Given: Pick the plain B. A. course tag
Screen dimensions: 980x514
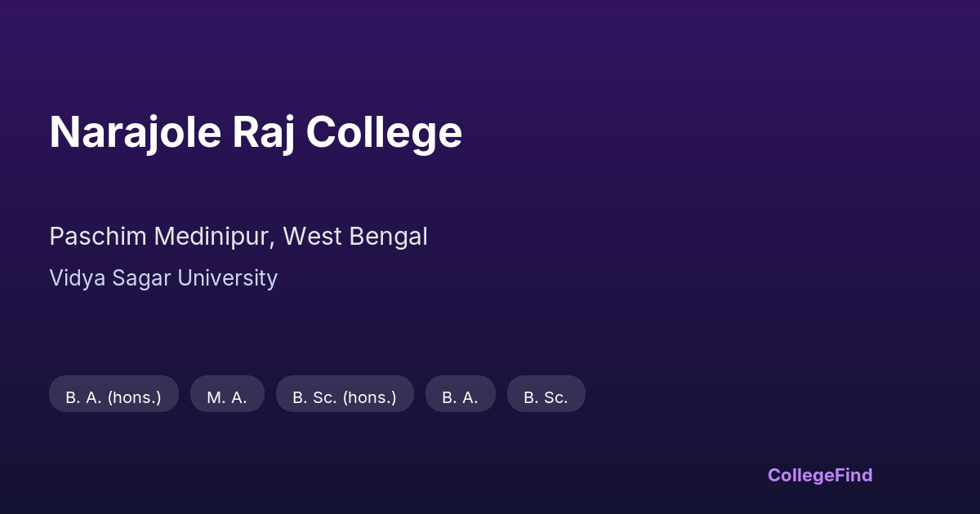Looking at the screenshot, I should [461, 397].
